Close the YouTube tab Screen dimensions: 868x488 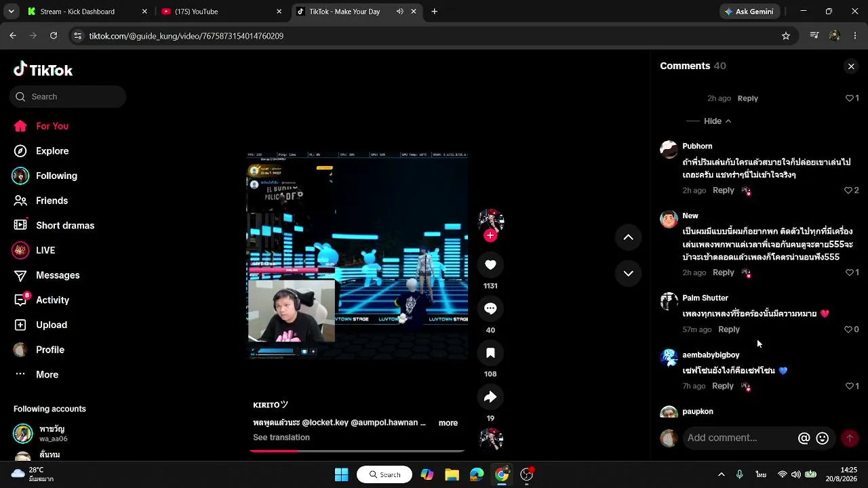[279, 12]
